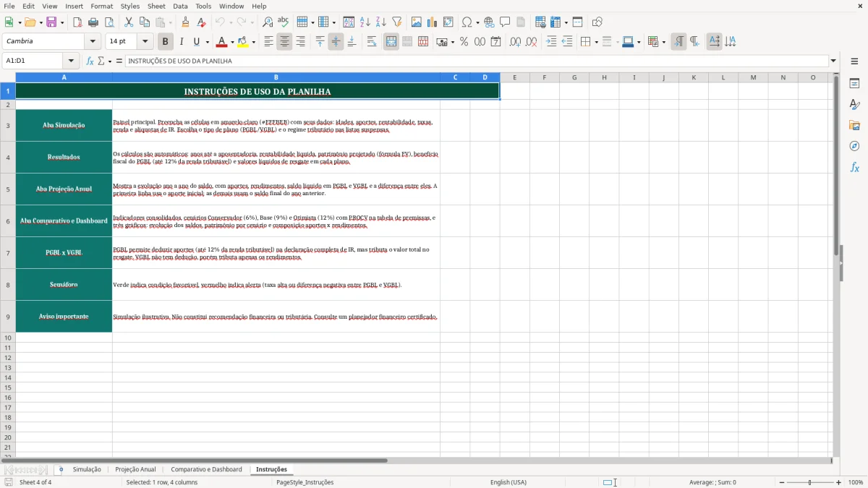Open the Sidebar Styles panel
The image size is (868, 488).
pos(854,105)
